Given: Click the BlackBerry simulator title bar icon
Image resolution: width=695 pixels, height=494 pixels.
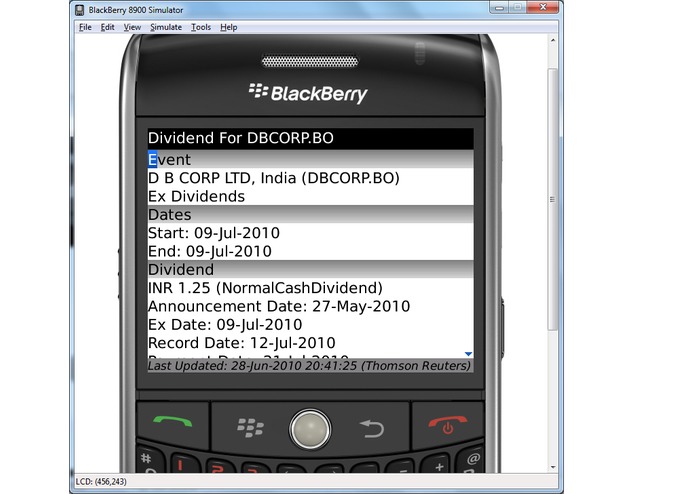Looking at the screenshot, I should [79, 10].
